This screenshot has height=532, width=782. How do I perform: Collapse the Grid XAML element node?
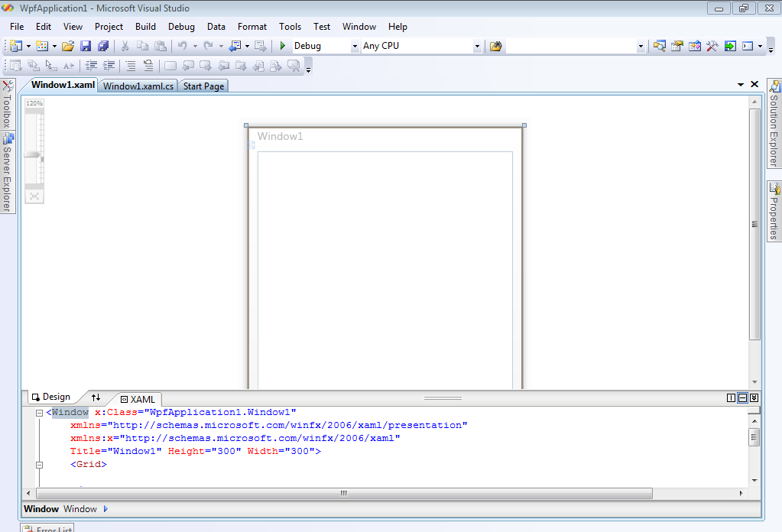click(x=39, y=465)
